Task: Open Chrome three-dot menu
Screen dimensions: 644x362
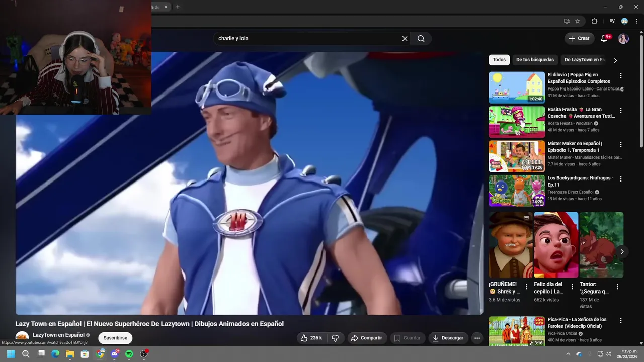Action: pyautogui.click(x=637, y=21)
